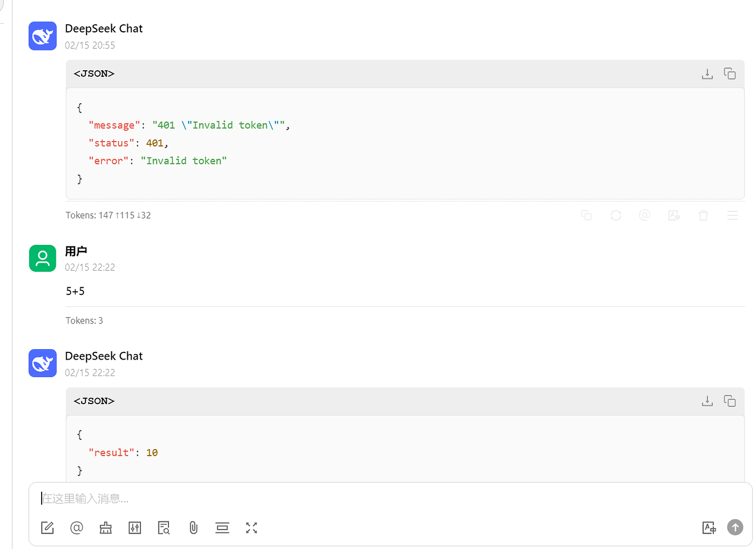Click the Tokens: 147 usage text
Screen dimensions: 756x549
click(108, 215)
